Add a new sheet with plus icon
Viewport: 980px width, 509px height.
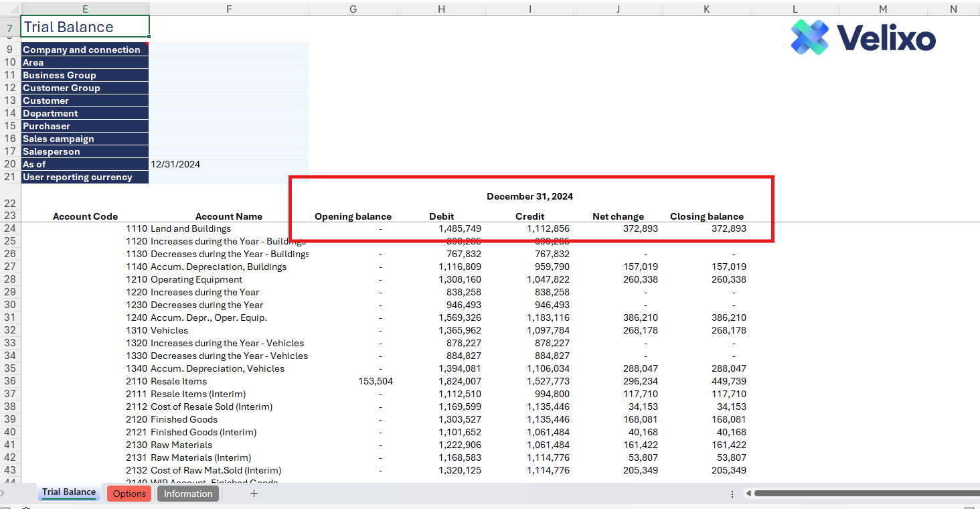pos(254,494)
